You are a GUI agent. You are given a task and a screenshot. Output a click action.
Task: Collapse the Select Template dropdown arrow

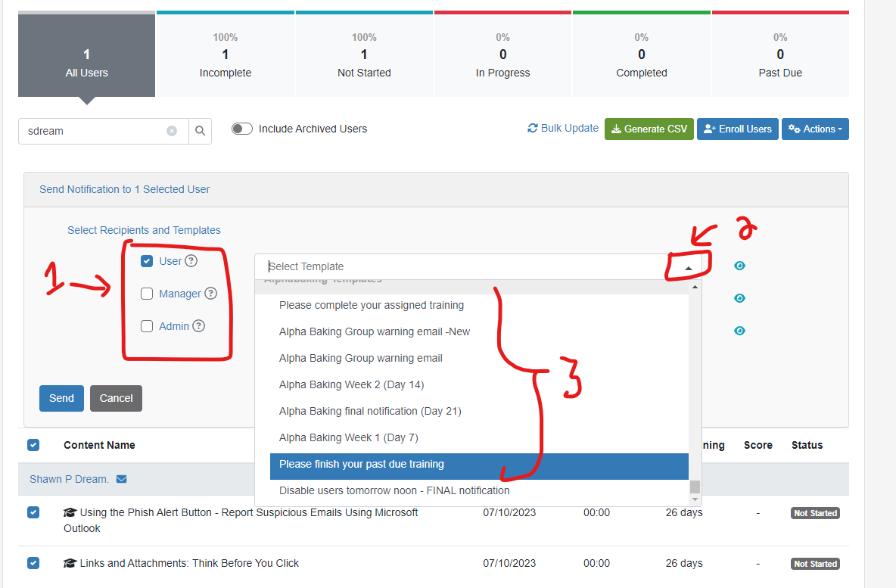(689, 268)
